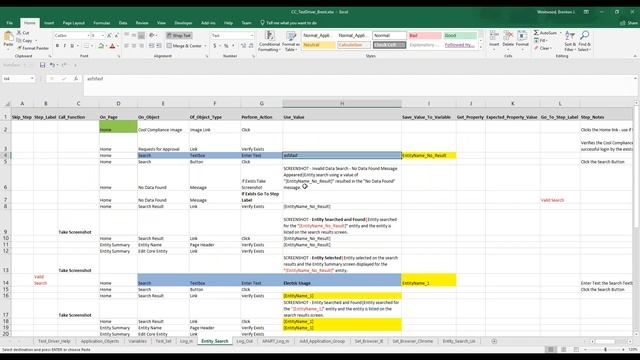
Task: Add a new sheet with plus button
Action: point(494,341)
